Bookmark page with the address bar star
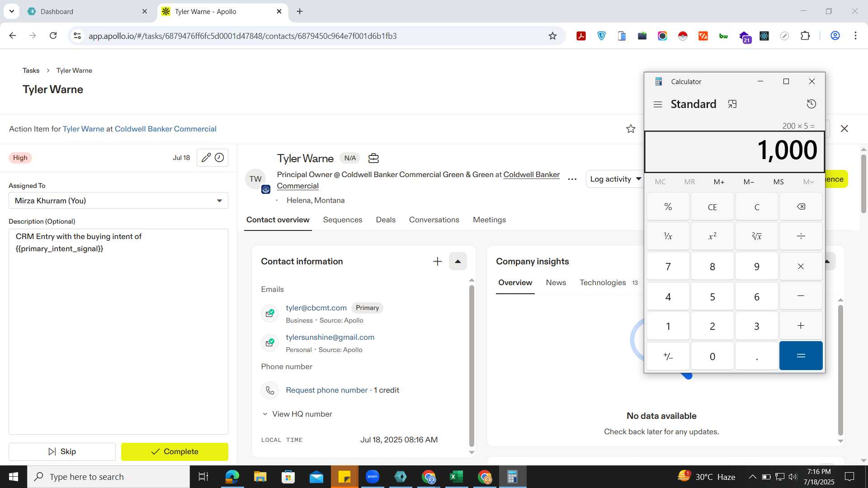Image resolution: width=868 pixels, height=488 pixels. [552, 36]
